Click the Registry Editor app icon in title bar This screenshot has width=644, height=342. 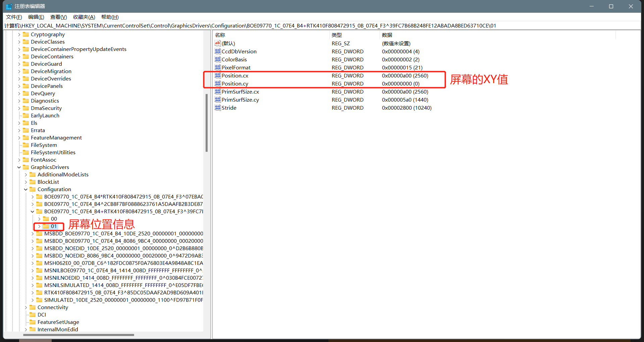pos(9,6)
